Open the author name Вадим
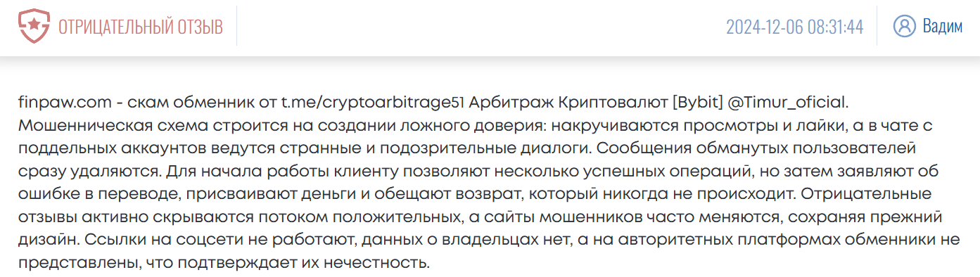The width and height of the screenshot is (980, 277). point(942,27)
